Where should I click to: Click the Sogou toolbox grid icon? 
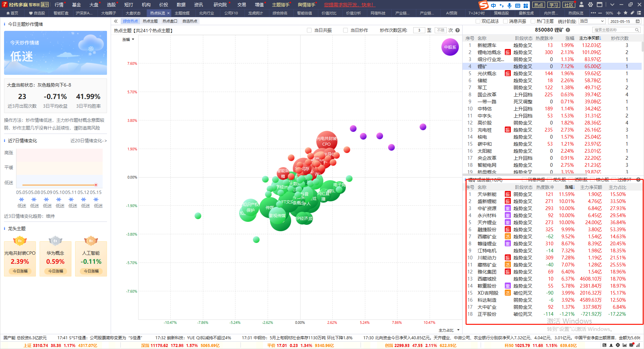pos(526,5)
